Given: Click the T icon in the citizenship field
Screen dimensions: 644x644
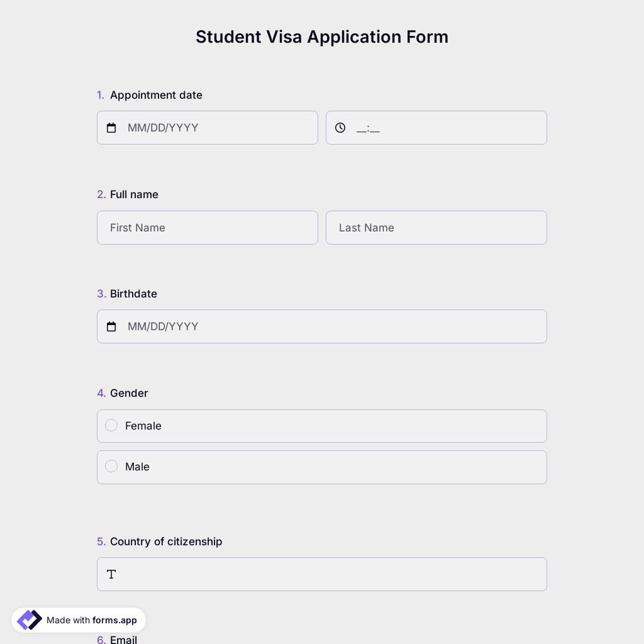Looking at the screenshot, I should 111,574.
